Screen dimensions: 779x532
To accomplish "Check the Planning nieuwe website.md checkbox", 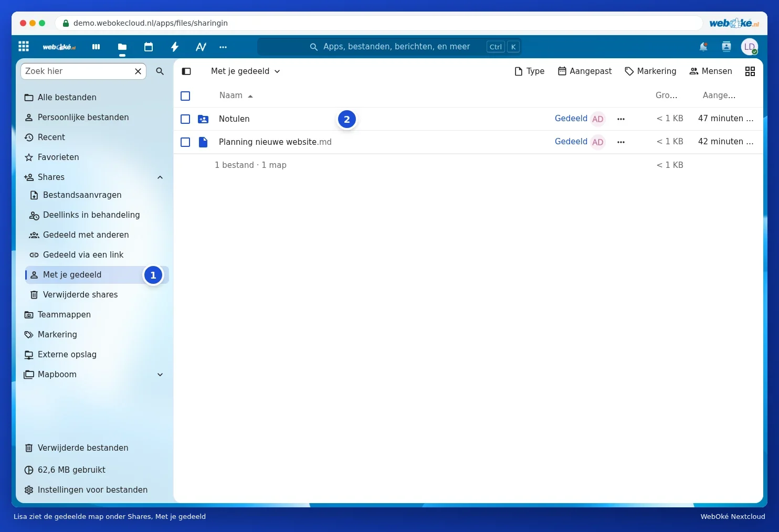I will [x=185, y=142].
